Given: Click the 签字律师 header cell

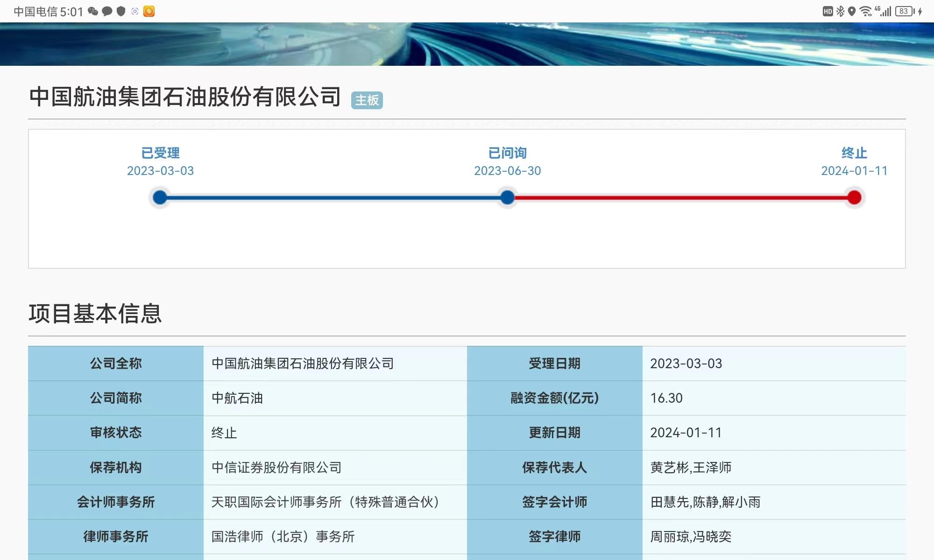Looking at the screenshot, I should coord(555,536).
